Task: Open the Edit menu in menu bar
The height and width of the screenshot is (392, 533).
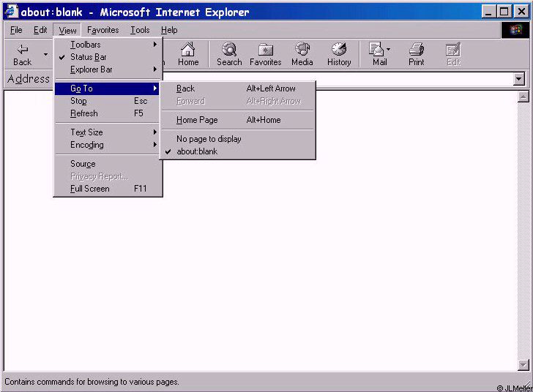Action: pyautogui.click(x=40, y=30)
